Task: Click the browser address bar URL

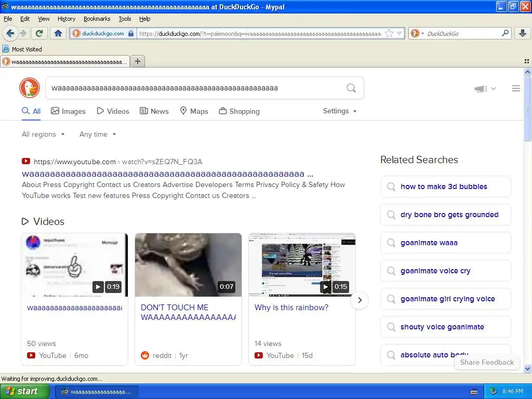Action: tap(260, 33)
